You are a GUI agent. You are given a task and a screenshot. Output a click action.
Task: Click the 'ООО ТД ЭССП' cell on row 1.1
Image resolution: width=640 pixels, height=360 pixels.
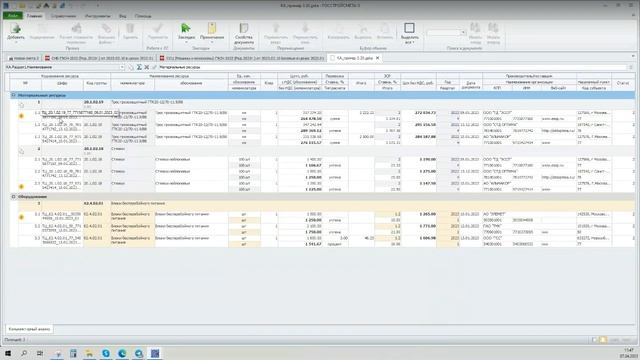click(497, 113)
